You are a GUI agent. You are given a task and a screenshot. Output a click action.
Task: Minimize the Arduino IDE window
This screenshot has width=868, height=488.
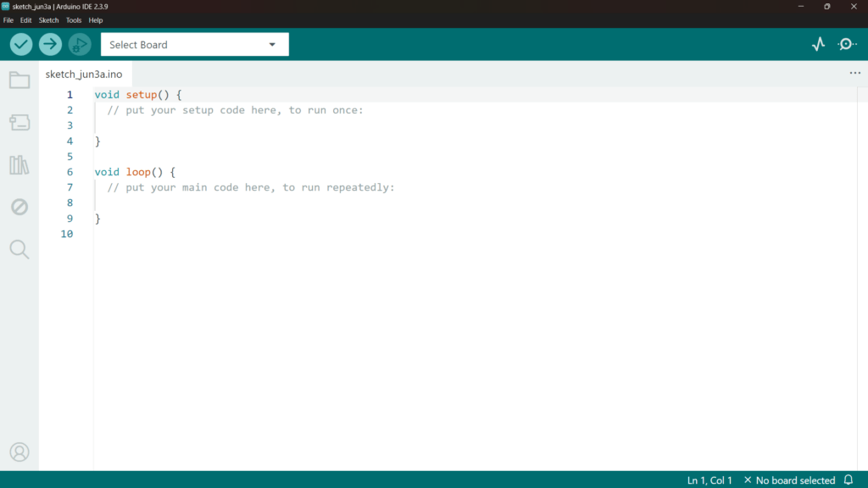800,6
